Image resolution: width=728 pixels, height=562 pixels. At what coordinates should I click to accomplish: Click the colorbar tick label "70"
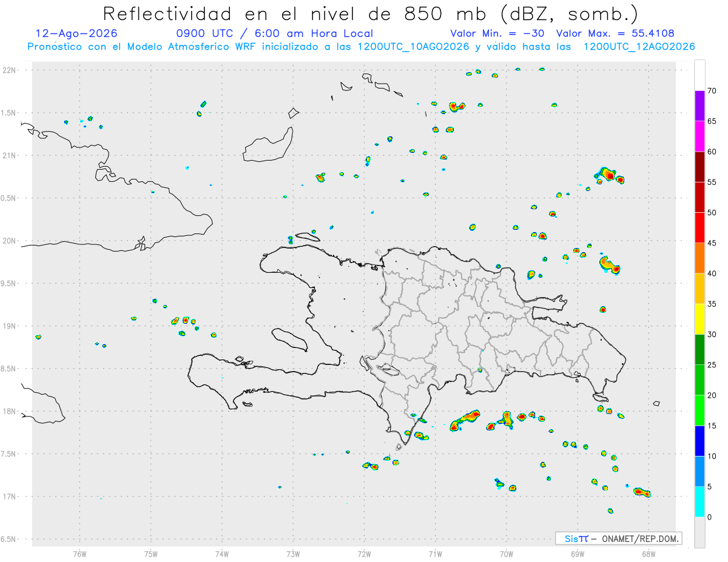tap(711, 91)
